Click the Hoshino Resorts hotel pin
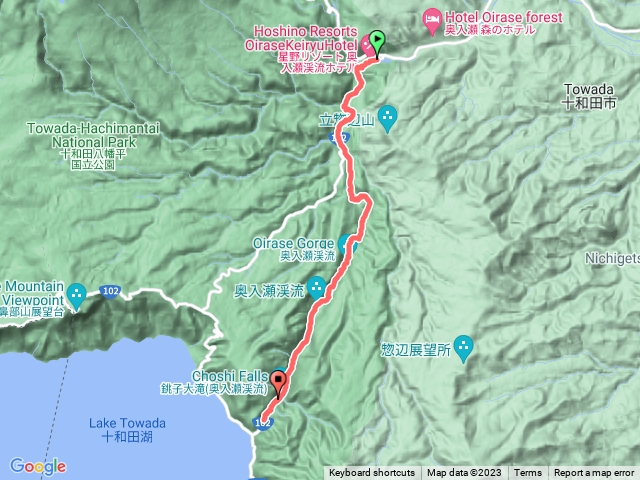 click(x=367, y=46)
